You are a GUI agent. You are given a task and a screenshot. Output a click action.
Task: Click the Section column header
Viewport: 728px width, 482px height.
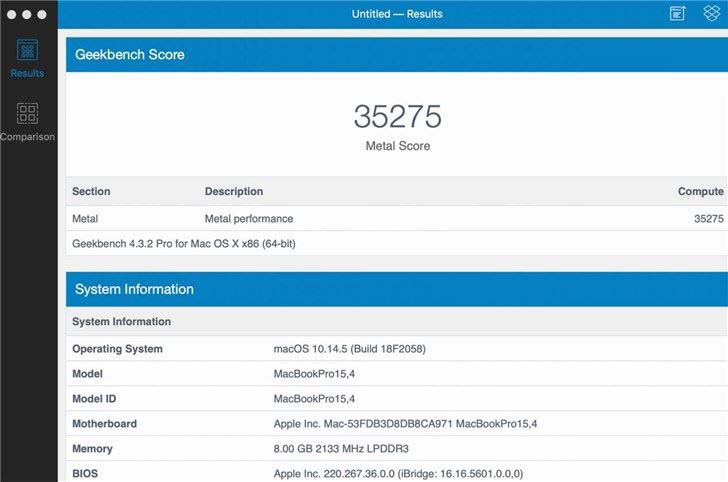click(91, 191)
